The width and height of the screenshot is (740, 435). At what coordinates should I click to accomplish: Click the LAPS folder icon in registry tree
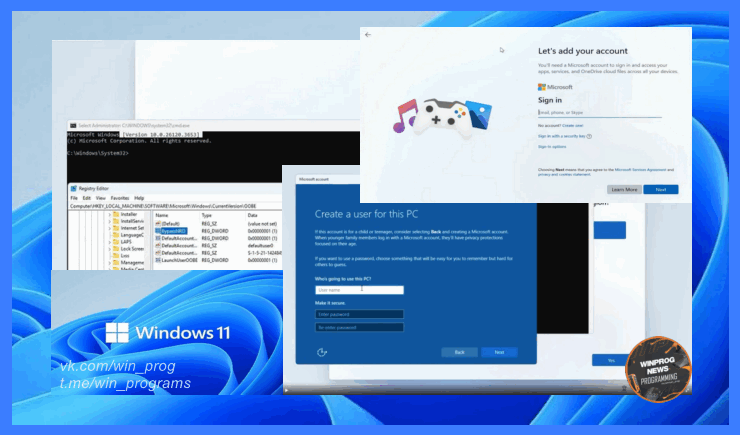[116, 242]
